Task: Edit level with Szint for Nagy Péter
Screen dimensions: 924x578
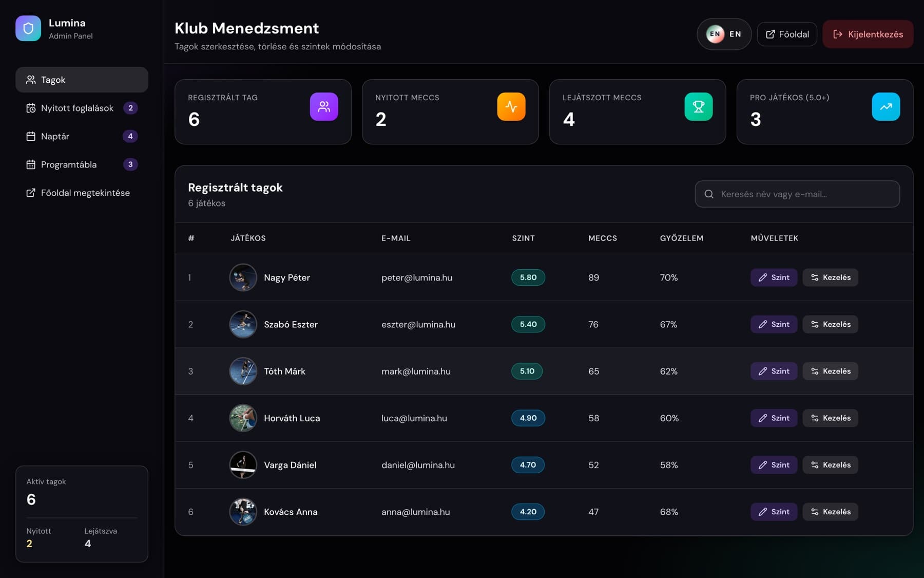Action: 774,277
